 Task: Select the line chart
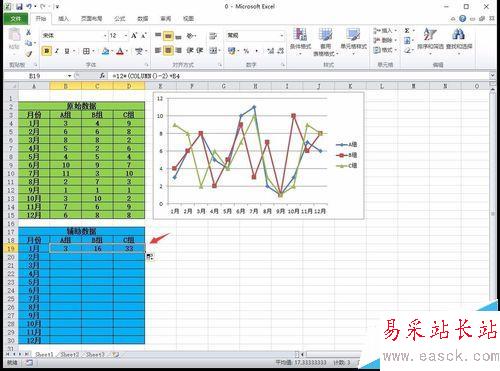(x=259, y=155)
